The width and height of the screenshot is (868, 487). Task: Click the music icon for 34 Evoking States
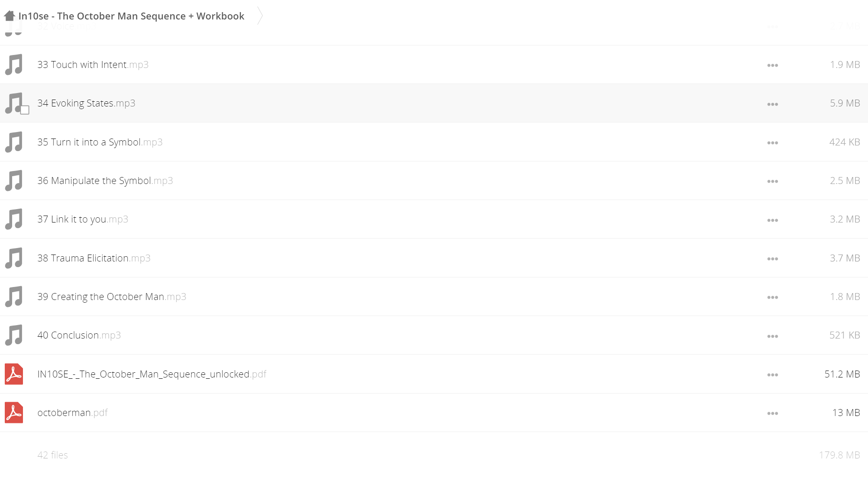14,103
